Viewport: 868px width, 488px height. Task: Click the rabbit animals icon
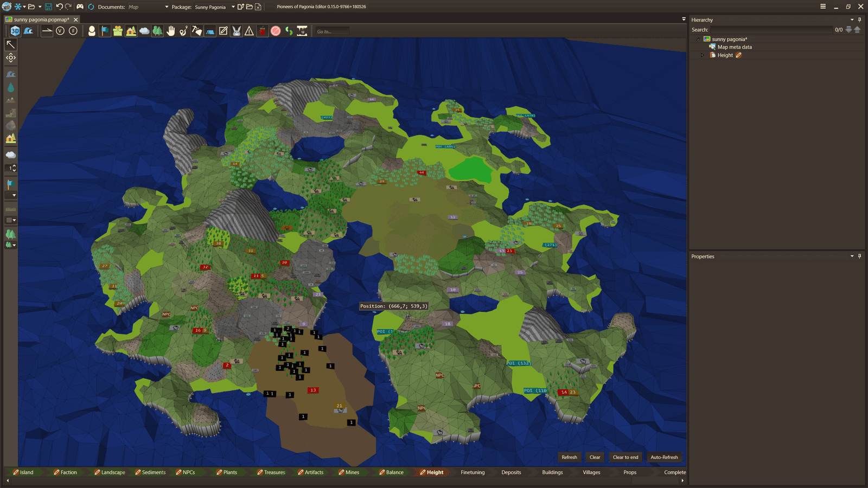(237, 31)
